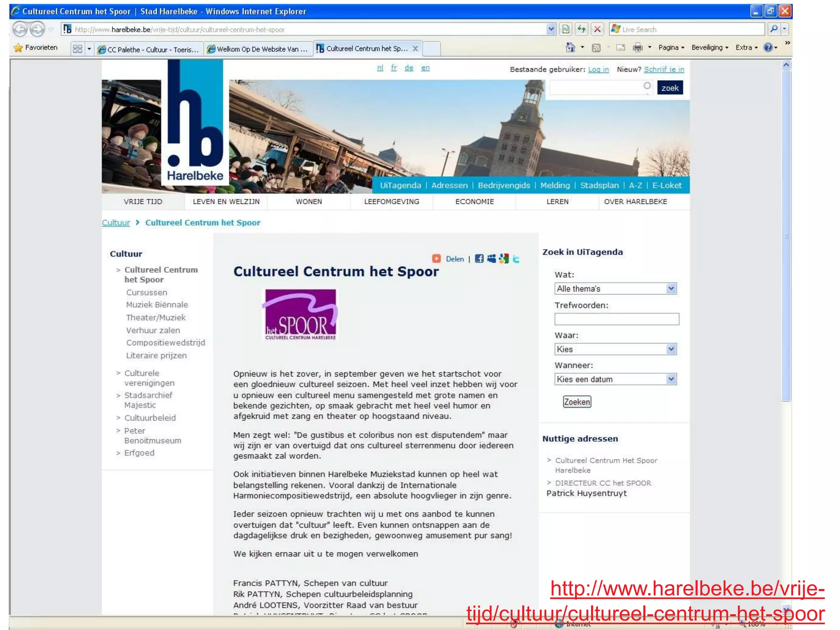Open the Waar location dropdown
The width and height of the screenshot is (840, 630).
[x=671, y=349]
